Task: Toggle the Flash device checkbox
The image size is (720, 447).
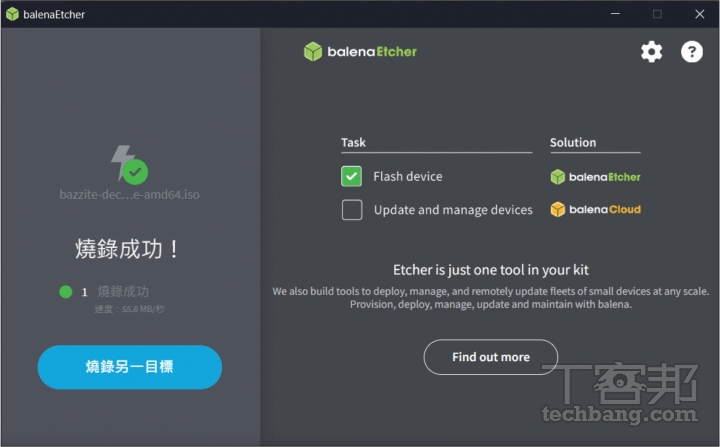Action: click(x=351, y=176)
